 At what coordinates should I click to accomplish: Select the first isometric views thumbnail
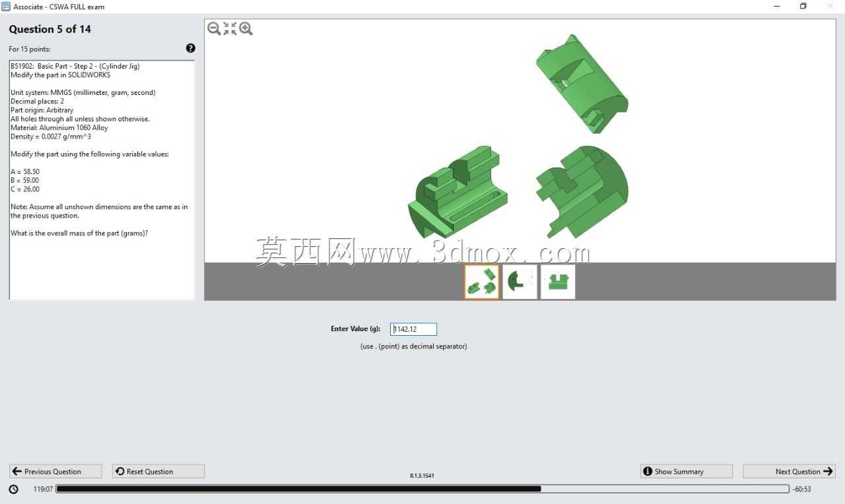pos(482,282)
